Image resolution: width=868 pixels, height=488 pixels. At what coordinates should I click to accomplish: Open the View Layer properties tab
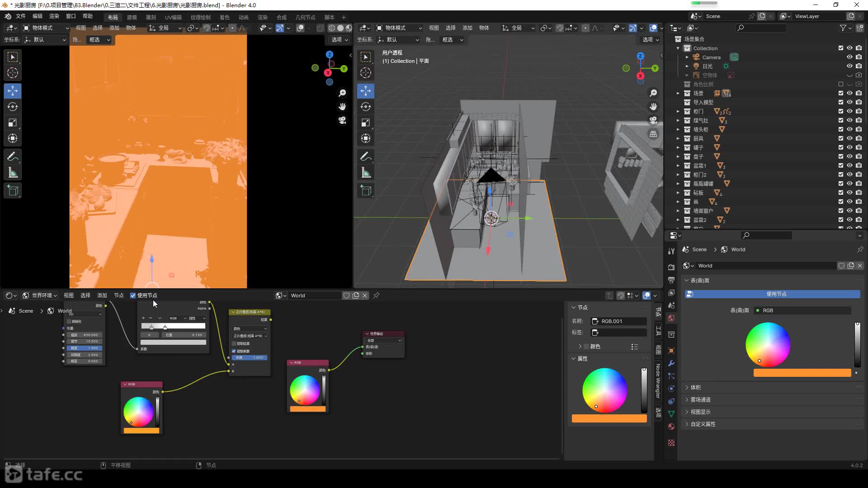tap(671, 293)
